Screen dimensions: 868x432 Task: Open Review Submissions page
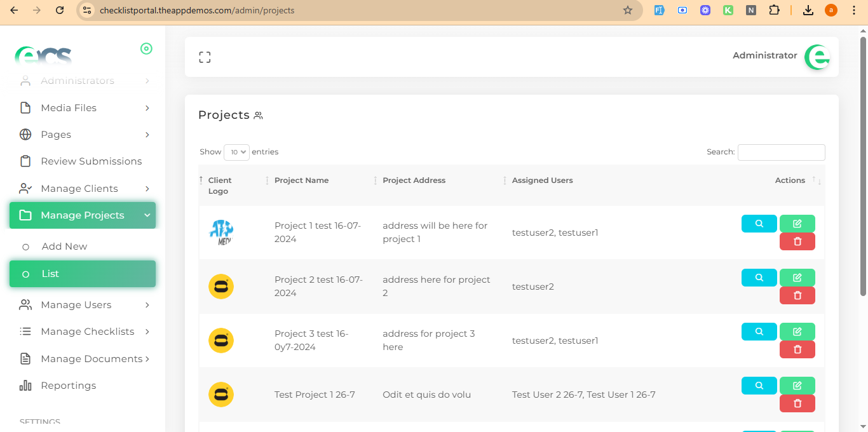click(91, 161)
